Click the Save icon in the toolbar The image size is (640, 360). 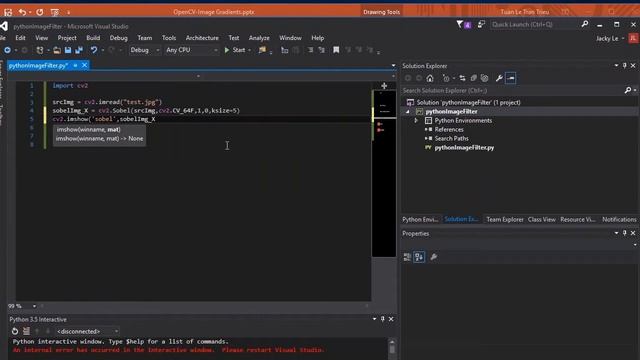(68, 50)
